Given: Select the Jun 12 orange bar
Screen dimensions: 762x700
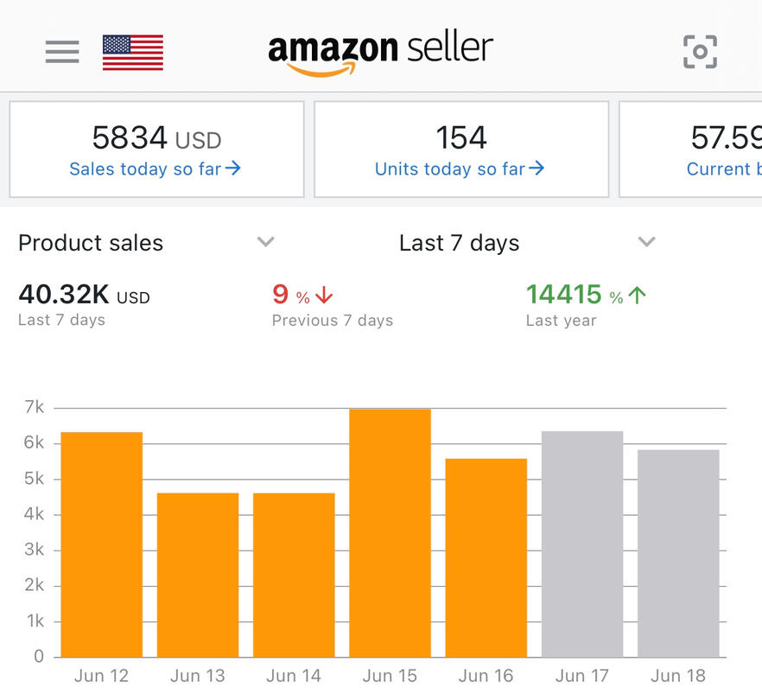Looking at the screenshot, I should 102,544.
